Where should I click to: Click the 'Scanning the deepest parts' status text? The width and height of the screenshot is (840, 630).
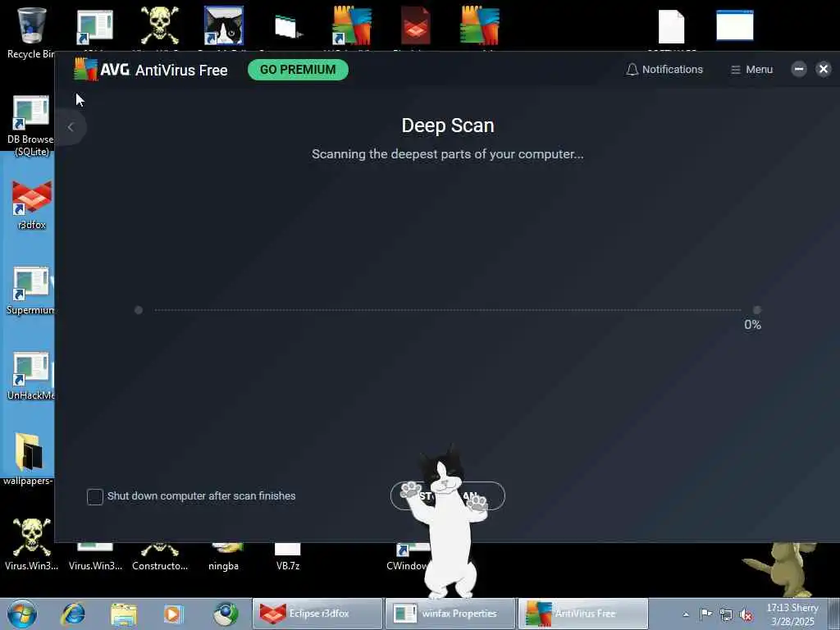447,154
